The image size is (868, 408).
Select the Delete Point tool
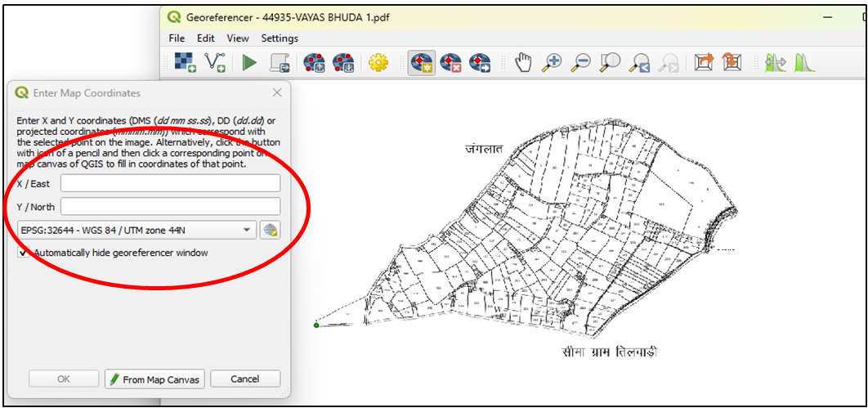coord(450,63)
